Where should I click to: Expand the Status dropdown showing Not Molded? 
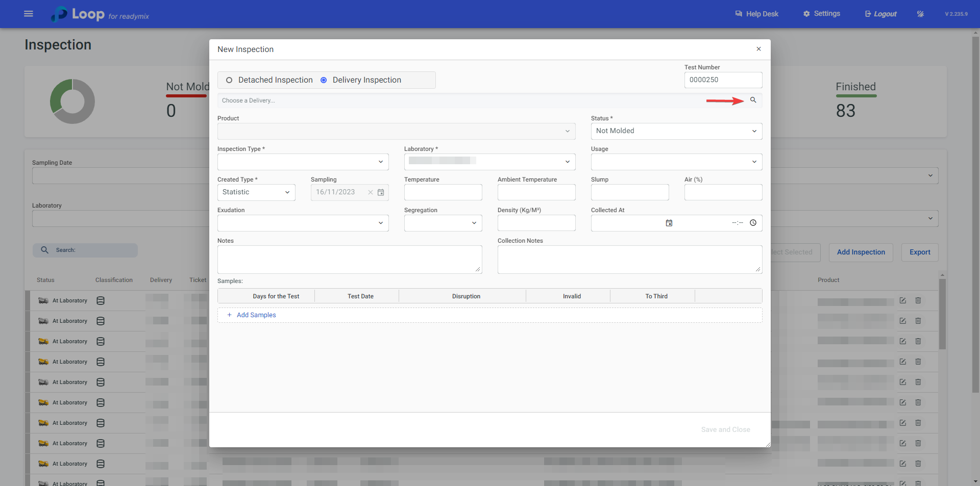point(676,131)
